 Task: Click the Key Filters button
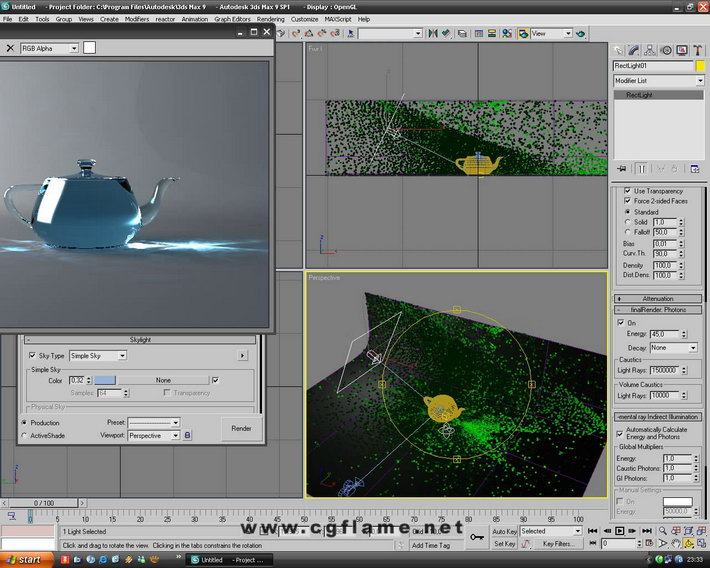557,544
